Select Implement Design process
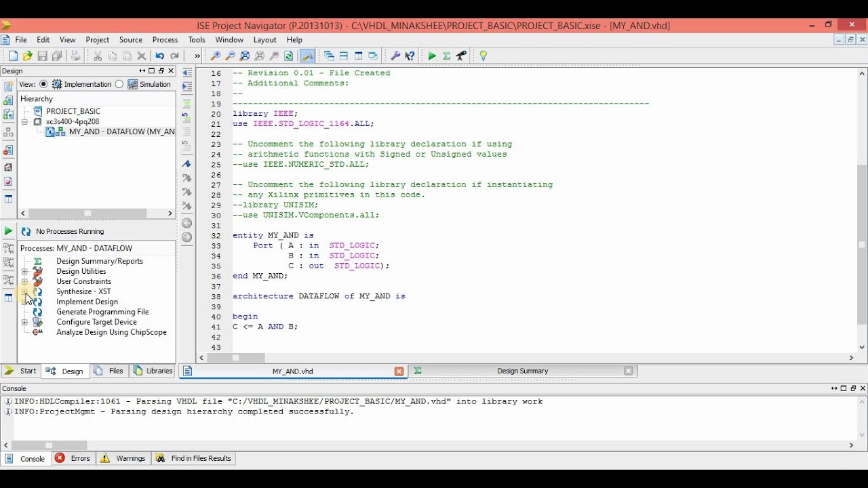Screen dimensions: 868x488 tap(87, 302)
